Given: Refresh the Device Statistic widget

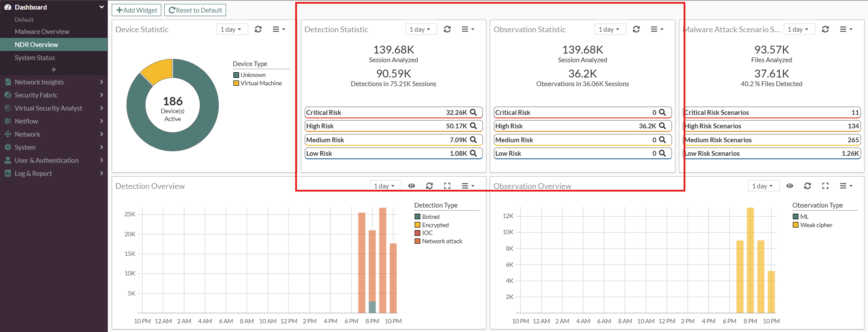Looking at the screenshot, I should point(258,29).
